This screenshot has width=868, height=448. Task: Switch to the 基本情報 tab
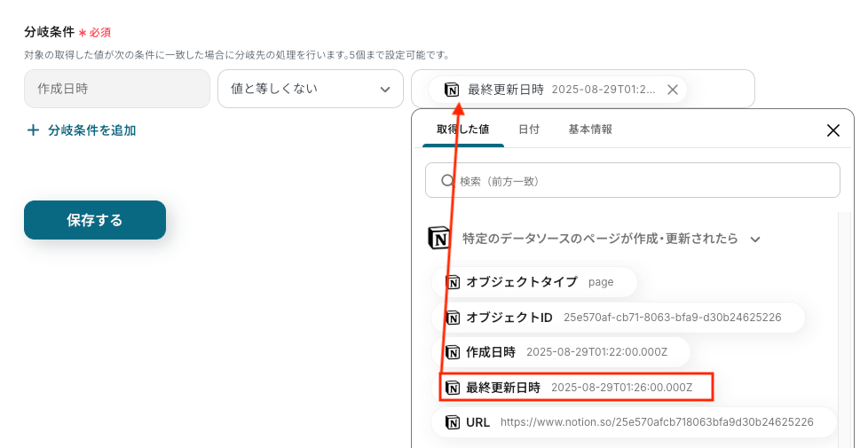(590, 130)
